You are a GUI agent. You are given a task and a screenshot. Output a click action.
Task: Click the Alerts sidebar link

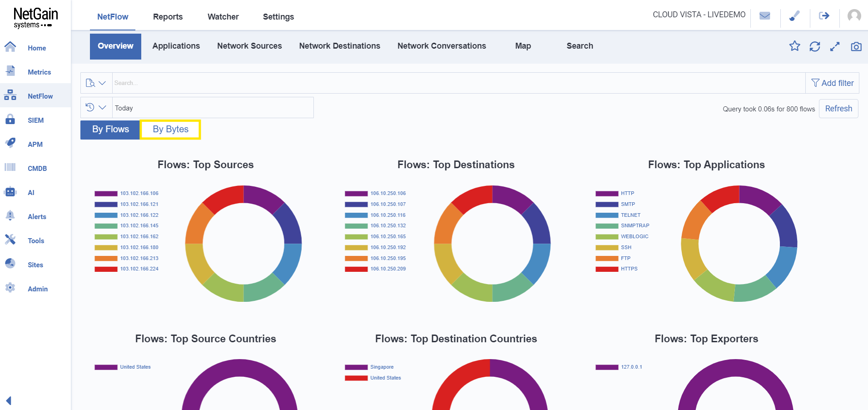point(37,217)
